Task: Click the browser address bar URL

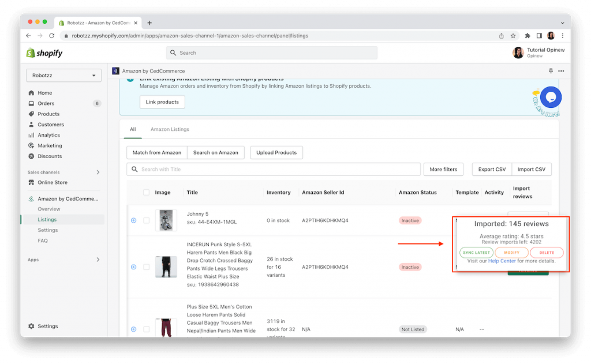Action: point(190,36)
